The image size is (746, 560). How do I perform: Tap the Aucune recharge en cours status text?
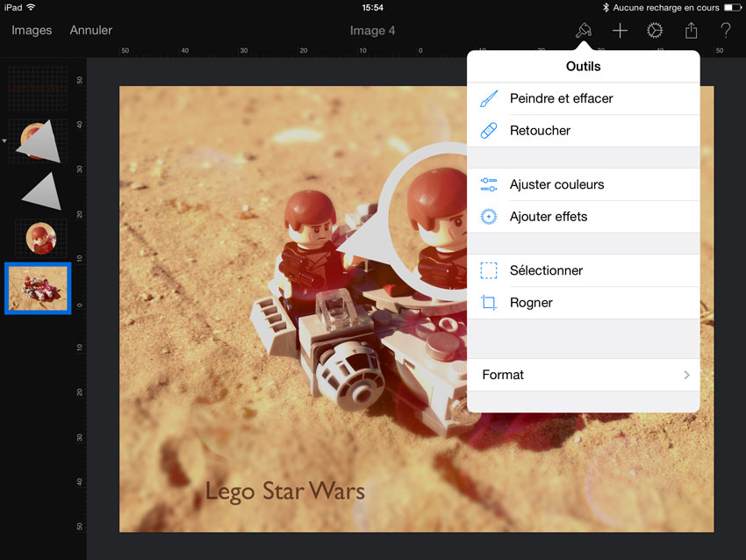(666, 8)
